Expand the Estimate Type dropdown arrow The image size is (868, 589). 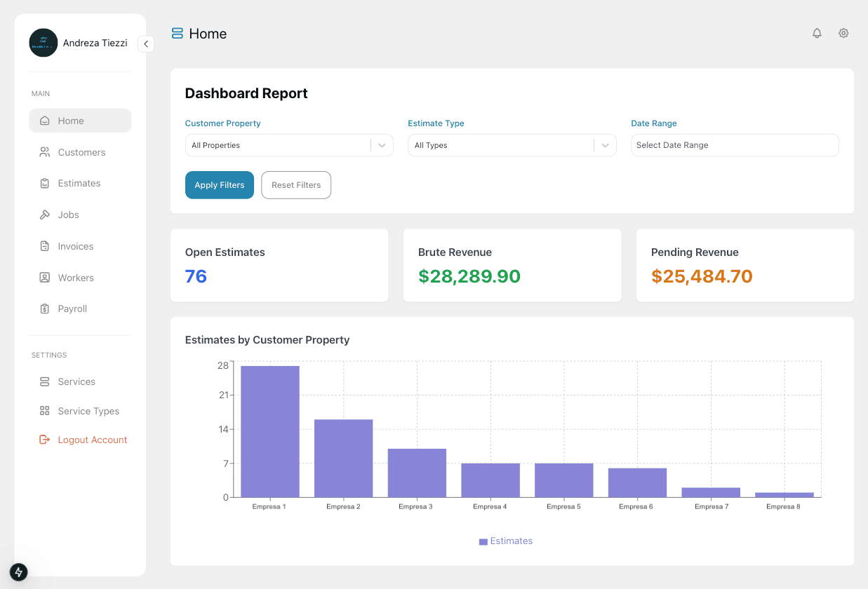(x=605, y=145)
